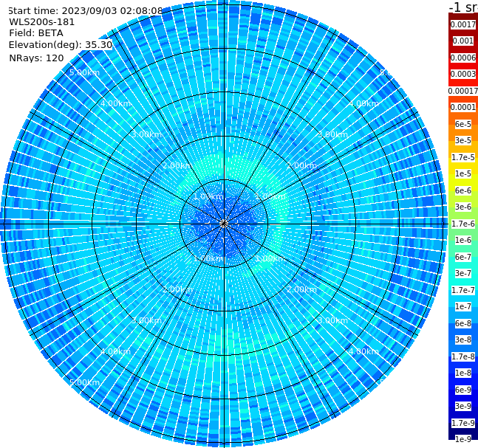478x448 pixels.
Task: Click the Field: BETA label
Action: (36, 33)
